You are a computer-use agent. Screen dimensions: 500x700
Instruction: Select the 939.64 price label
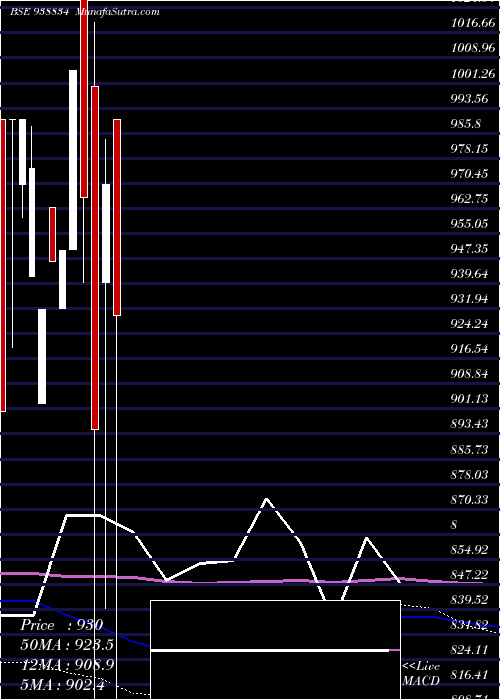tap(469, 274)
